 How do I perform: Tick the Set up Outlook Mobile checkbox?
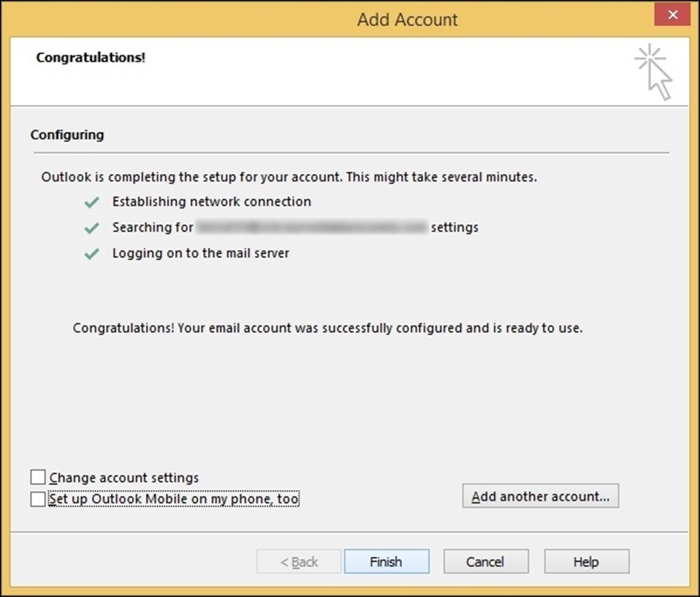(38, 498)
